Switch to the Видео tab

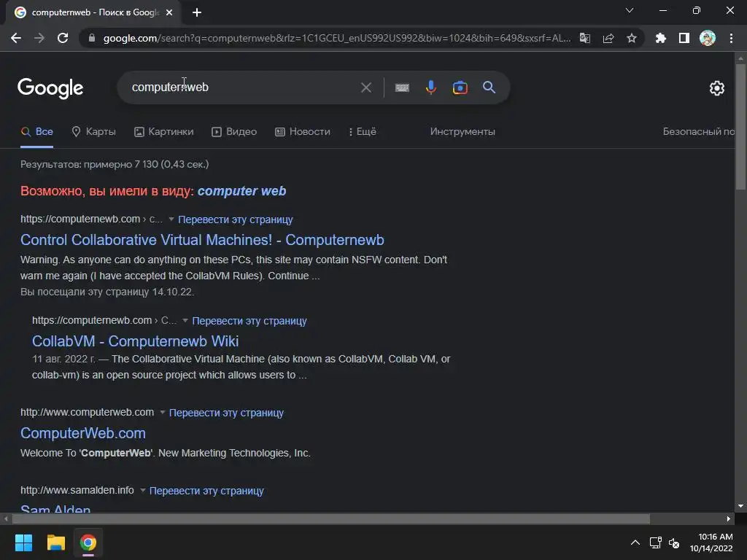click(x=234, y=131)
